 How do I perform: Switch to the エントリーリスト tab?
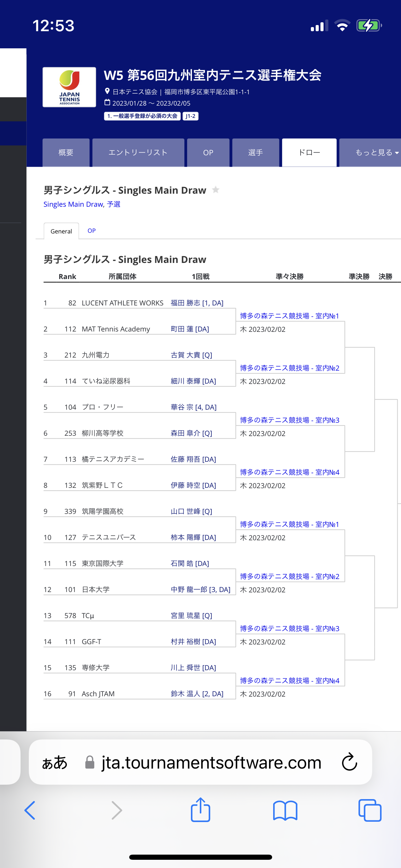coord(138,153)
